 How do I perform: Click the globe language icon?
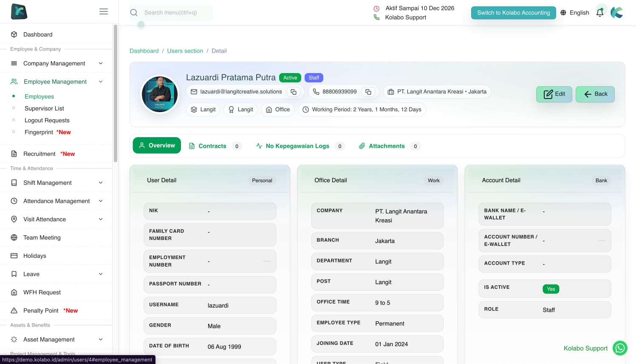click(x=563, y=13)
